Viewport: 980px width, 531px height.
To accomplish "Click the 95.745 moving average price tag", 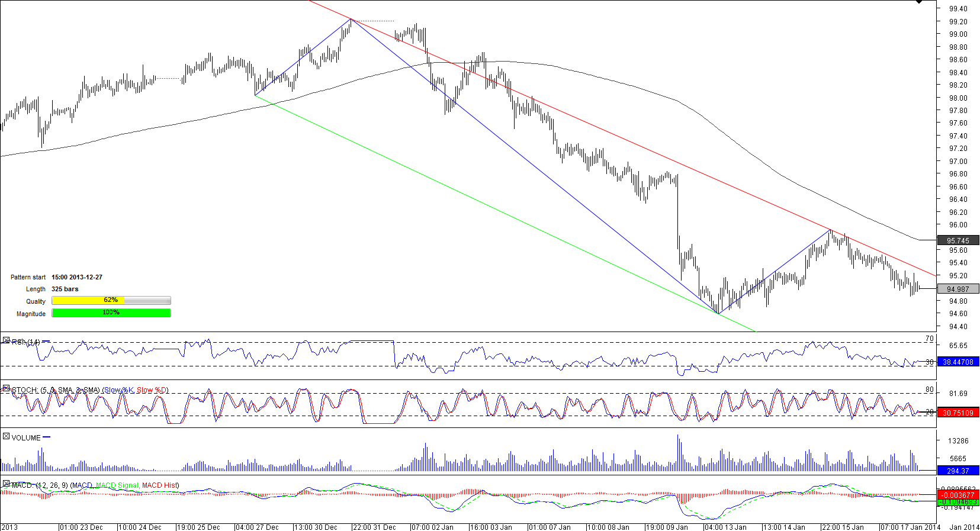I will pos(957,240).
